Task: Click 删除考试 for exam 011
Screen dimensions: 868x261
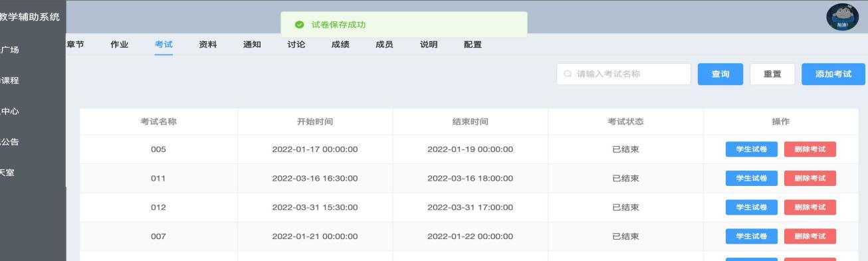Action: [x=810, y=179]
